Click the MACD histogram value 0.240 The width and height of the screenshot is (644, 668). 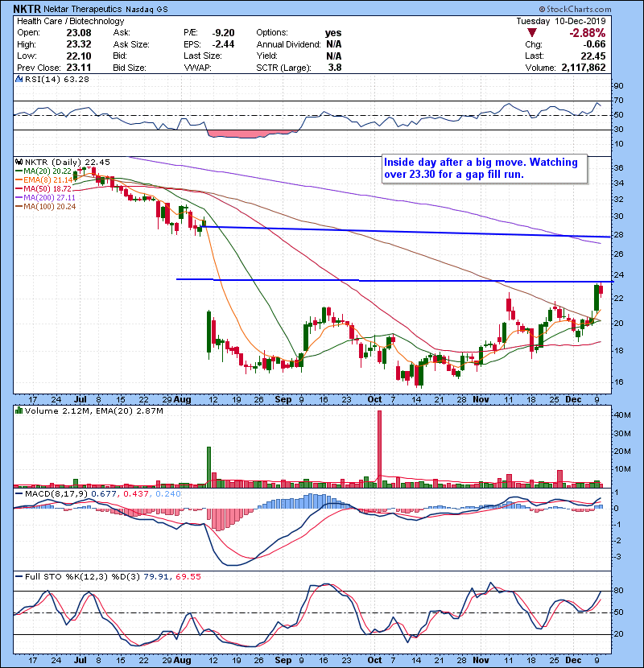click(x=168, y=494)
